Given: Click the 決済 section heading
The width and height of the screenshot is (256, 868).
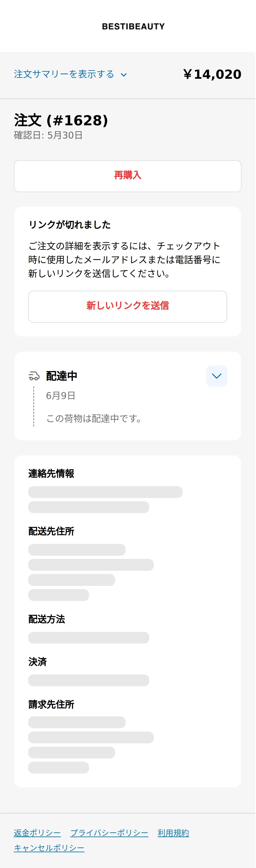Looking at the screenshot, I should tap(38, 662).
